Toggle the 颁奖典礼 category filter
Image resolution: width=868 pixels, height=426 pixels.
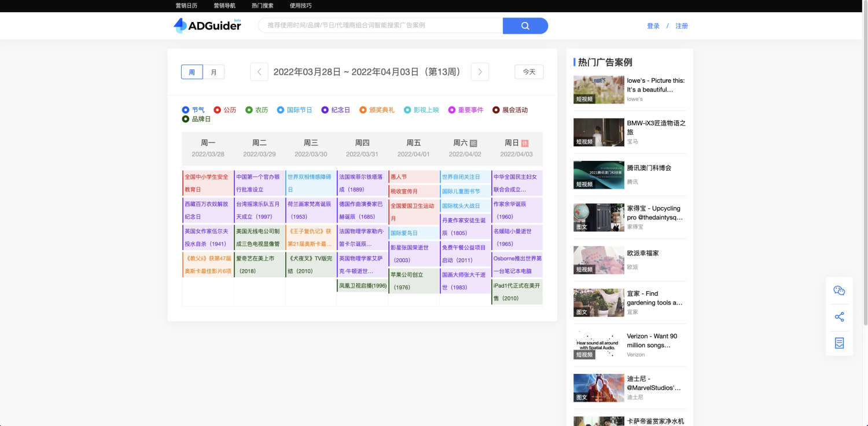pyautogui.click(x=377, y=110)
